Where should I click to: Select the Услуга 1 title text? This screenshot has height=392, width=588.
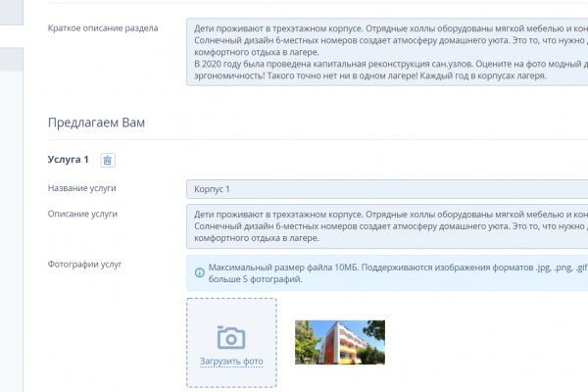pyautogui.click(x=69, y=160)
